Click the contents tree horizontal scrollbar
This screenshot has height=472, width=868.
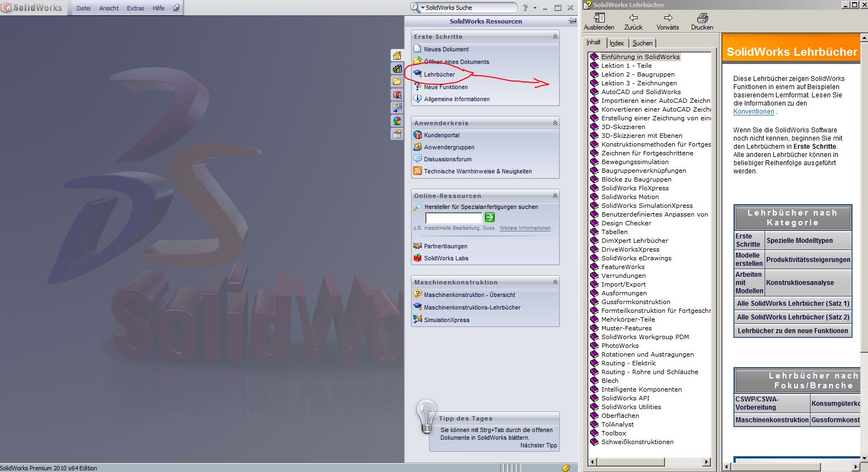pos(650,462)
